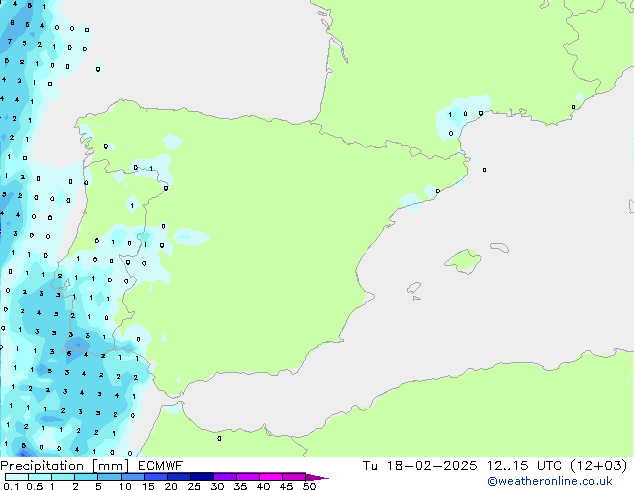Select the 30–35 mm purple legend swatch
The image size is (634, 490).
[224, 477]
